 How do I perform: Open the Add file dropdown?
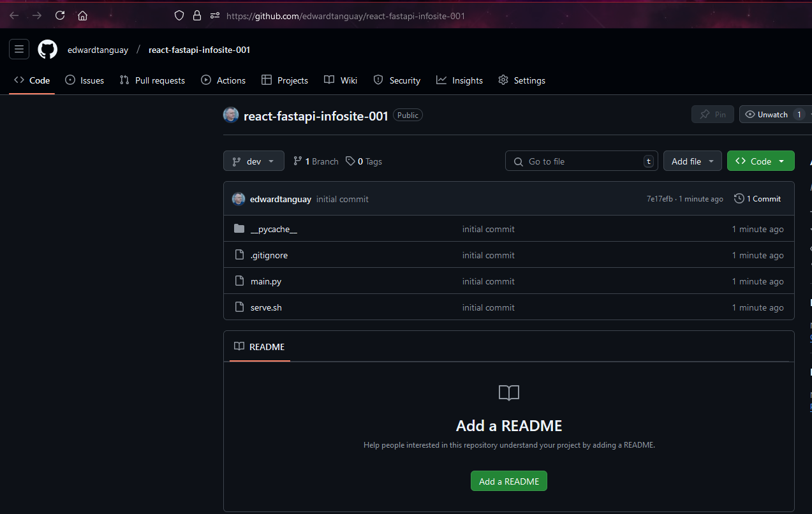tap(692, 161)
